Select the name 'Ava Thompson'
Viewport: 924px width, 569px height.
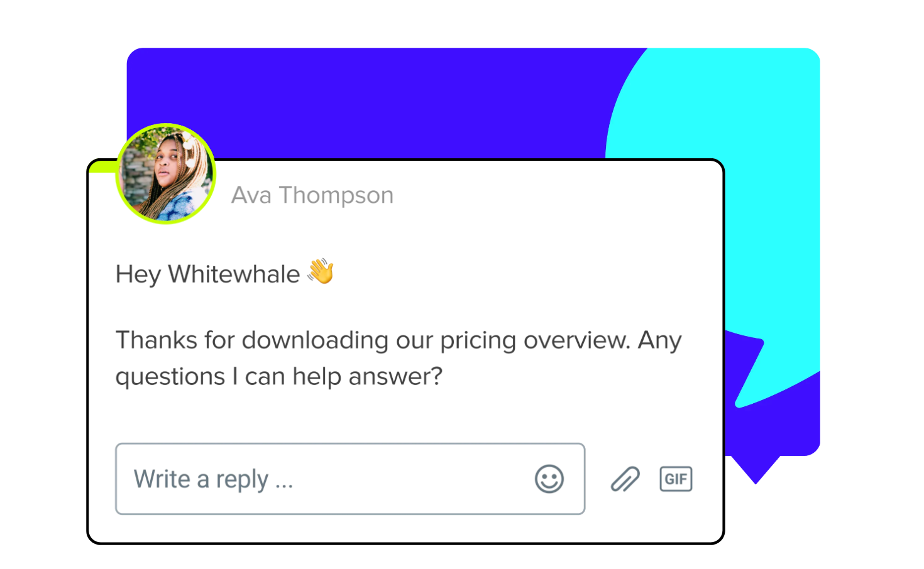[x=312, y=195]
